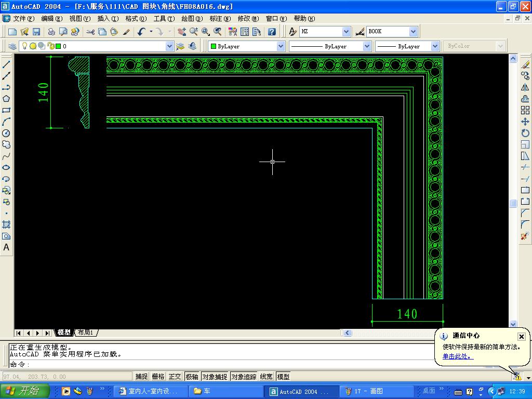
Task: Open the 绘图 (Draw) menu
Action: [192, 18]
